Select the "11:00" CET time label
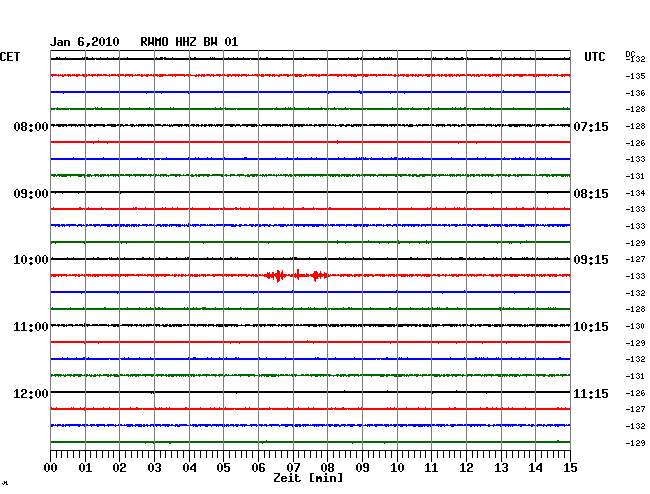 [x=31, y=327]
